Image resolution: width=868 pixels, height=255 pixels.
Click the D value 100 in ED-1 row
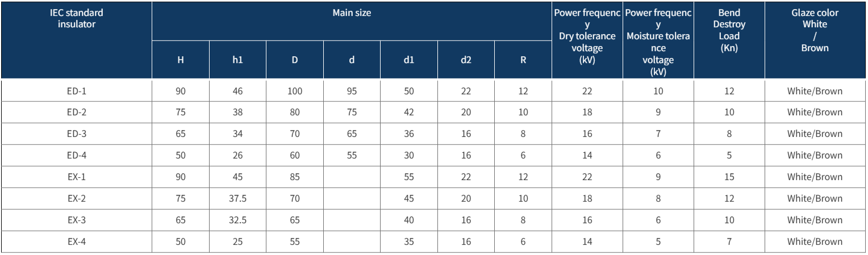(294, 91)
